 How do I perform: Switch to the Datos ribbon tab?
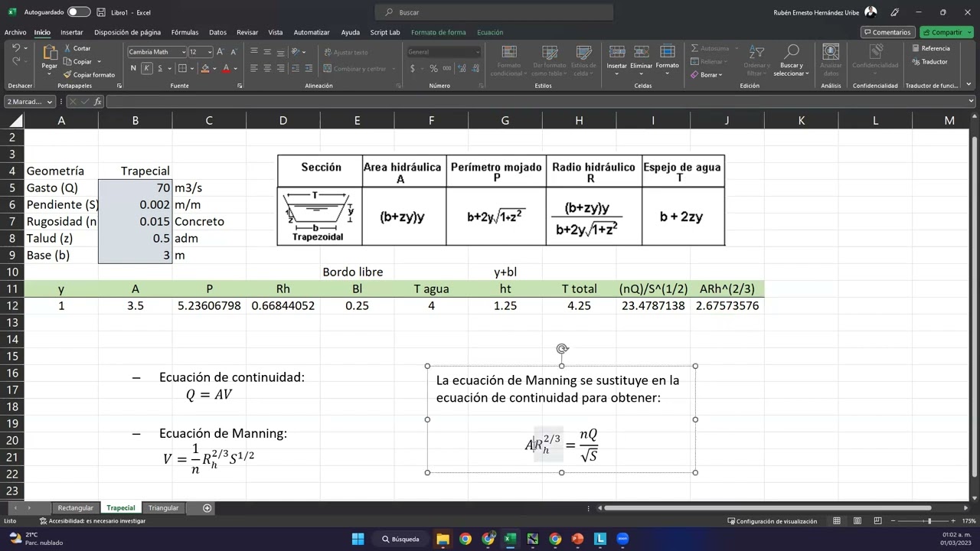click(217, 32)
